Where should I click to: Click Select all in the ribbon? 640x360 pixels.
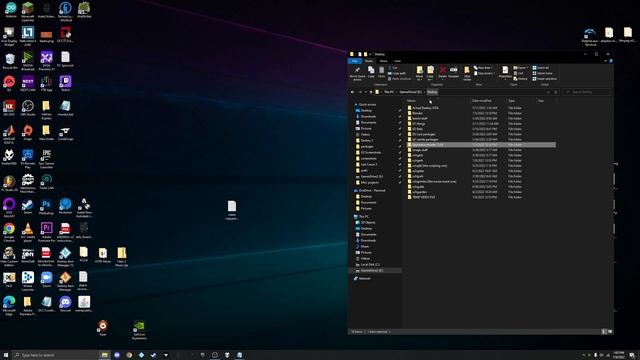541,68
